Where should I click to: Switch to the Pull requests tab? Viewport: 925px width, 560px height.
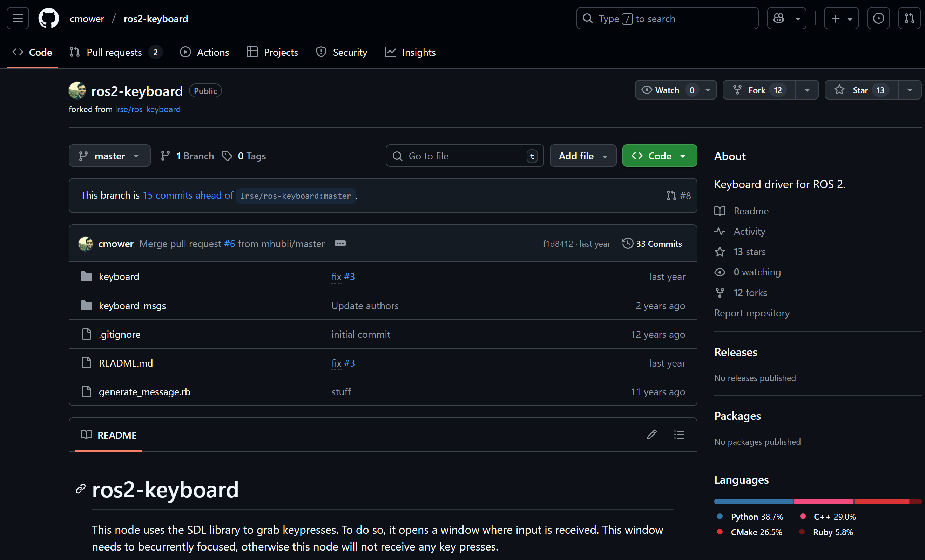pos(116,52)
